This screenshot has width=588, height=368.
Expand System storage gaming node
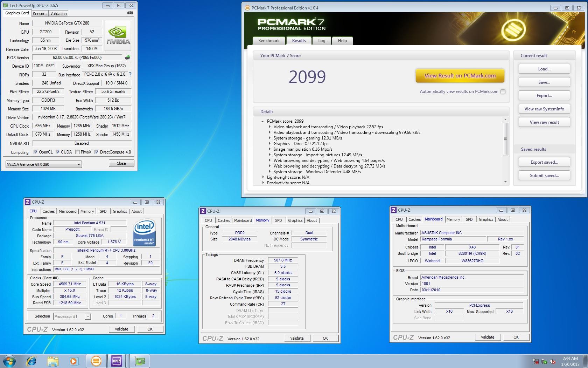(x=269, y=138)
